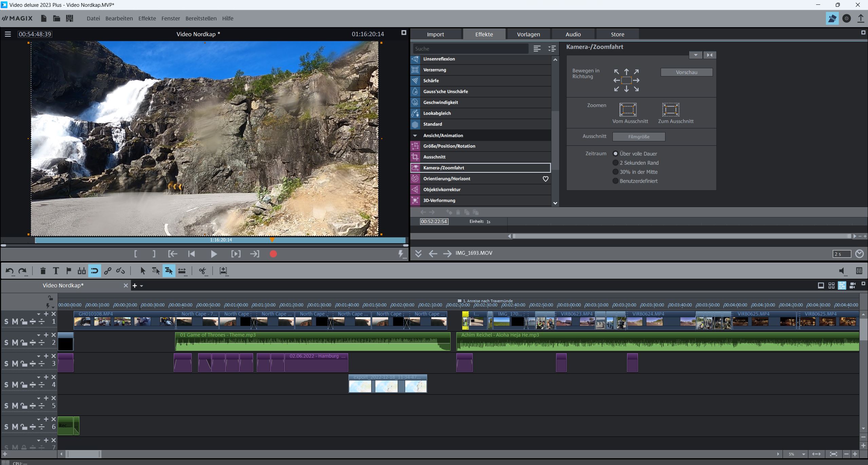Select the Benutzerdefiniert radio option
Image resolution: width=868 pixels, height=465 pixels.
coord(615,181)
